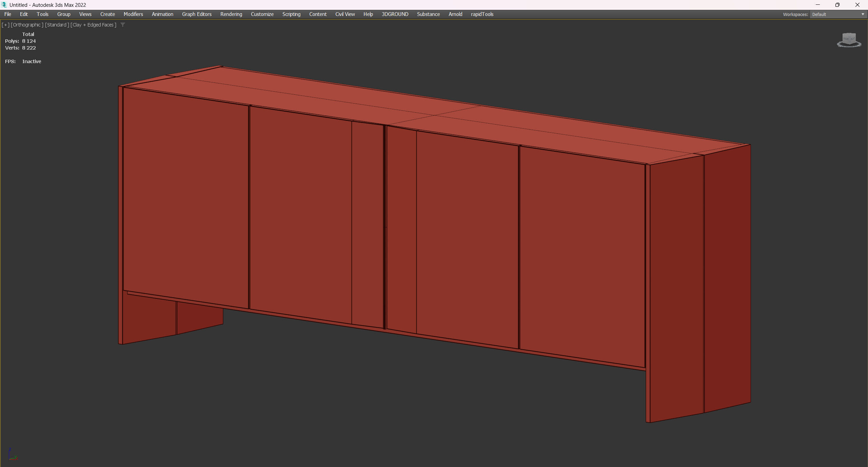Close the 3ds Max window
Screen dimensions: 868x467
coord(857,5)
